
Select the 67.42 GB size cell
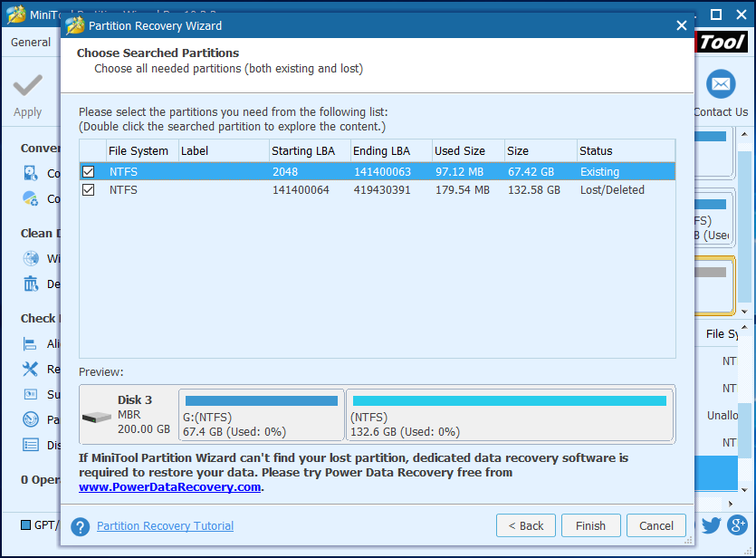531,172
